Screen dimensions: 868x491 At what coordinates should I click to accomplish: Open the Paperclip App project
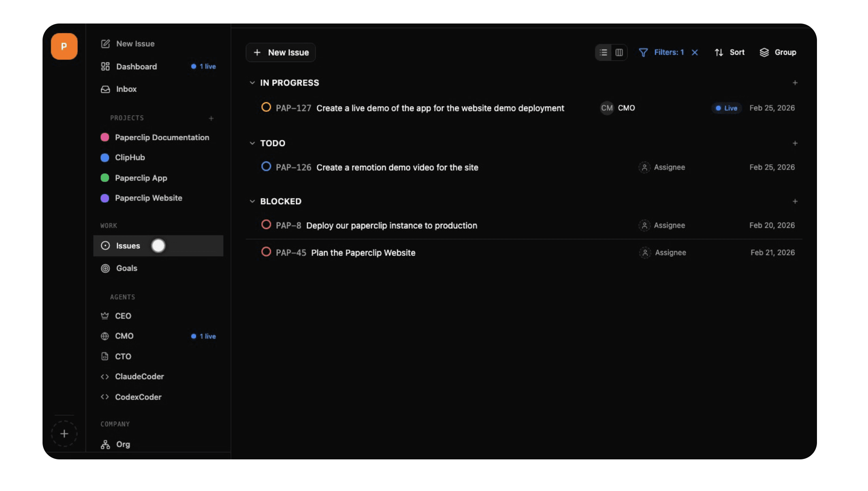point(141,178)
